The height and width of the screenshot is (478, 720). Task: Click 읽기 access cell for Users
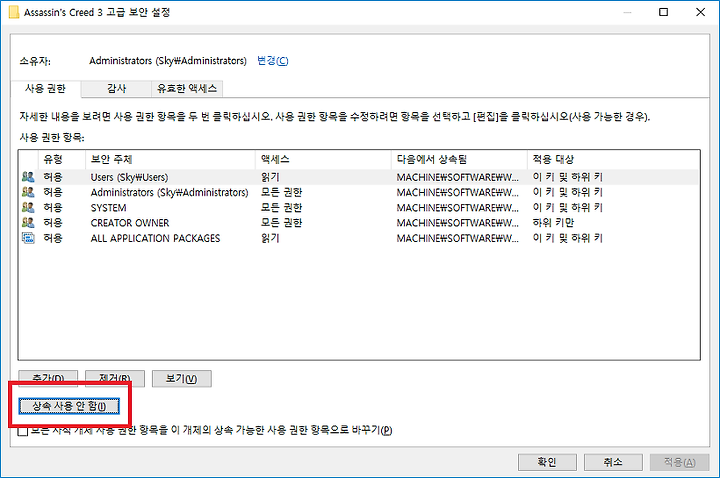click(x=270, y=177)
